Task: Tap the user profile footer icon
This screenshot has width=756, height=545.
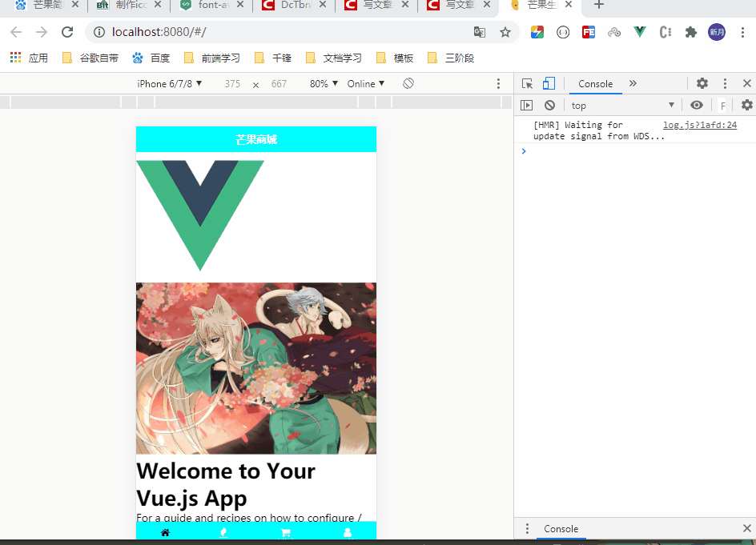Action: tap(347, 532)
